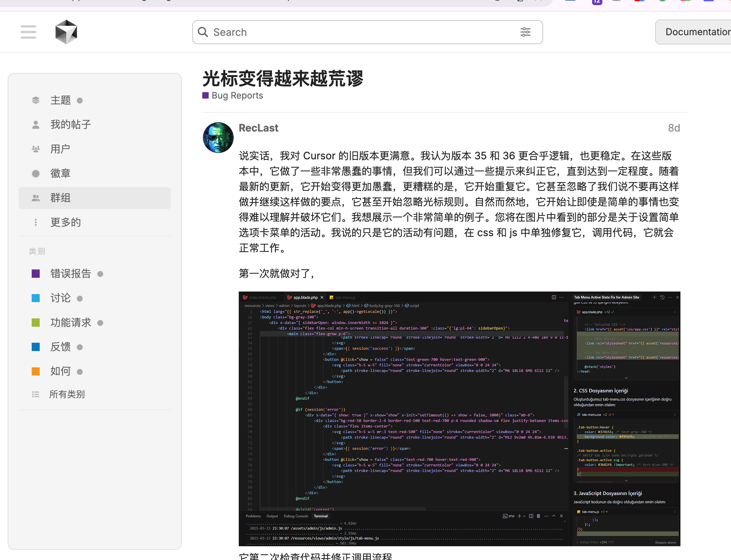The height and width of the screenshot is (560, 731).
Task: Click the search magnifier icon
Action: coord(203,32)
